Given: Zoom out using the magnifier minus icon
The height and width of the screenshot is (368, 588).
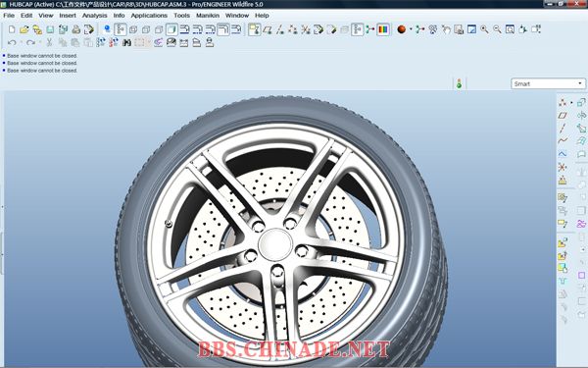Looking at the screenshot, I should tap(497, 29).
